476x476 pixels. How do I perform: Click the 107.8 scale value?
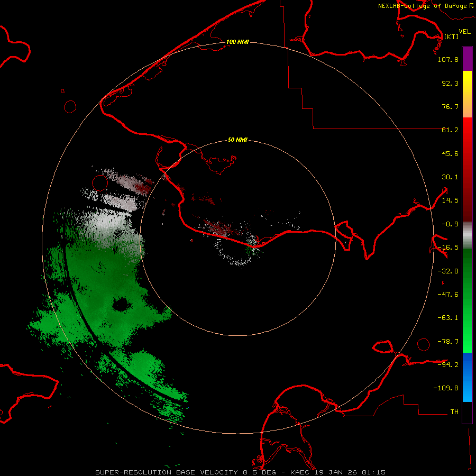pyautogui.click(x=448, y=59)
